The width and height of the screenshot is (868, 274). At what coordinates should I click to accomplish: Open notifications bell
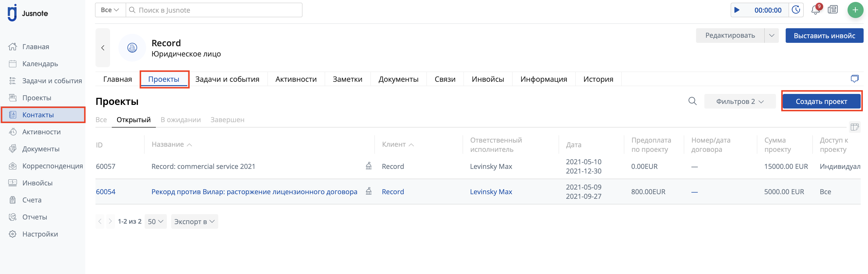click(815, 10)
